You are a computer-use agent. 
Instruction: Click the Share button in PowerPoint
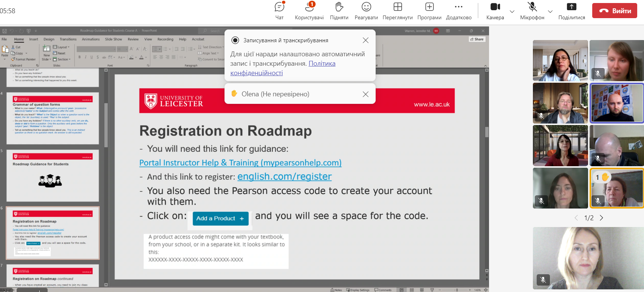click(477, 39)
